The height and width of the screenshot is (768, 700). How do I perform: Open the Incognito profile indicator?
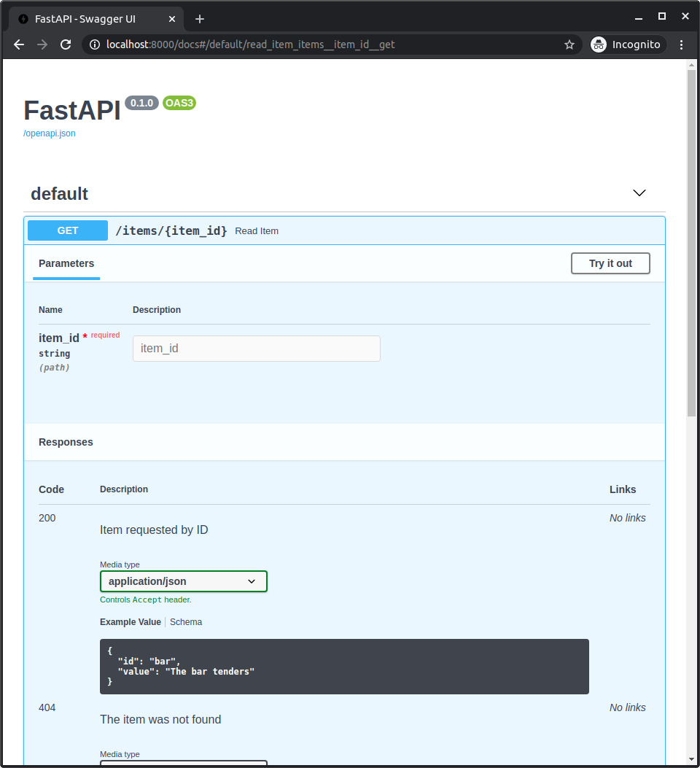coord(628,44)
